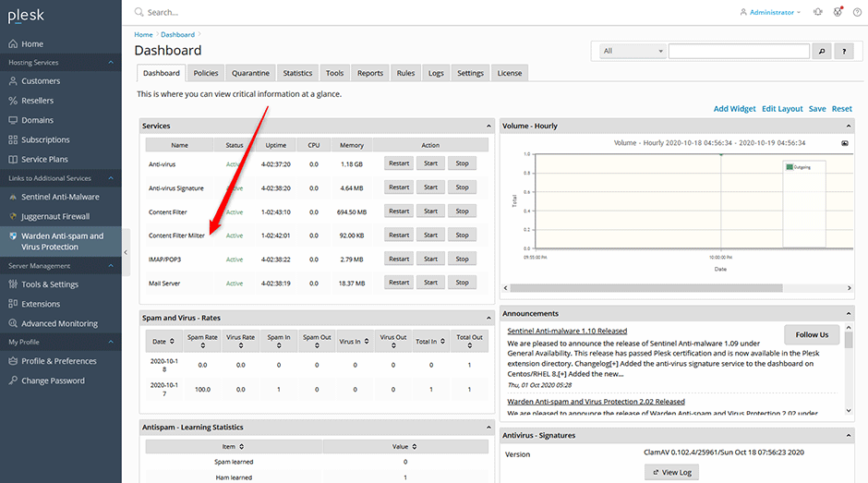Collapse the sidebar with the arrow handle
This screenshot has height=483, width=868.
[x=126, y=251]
